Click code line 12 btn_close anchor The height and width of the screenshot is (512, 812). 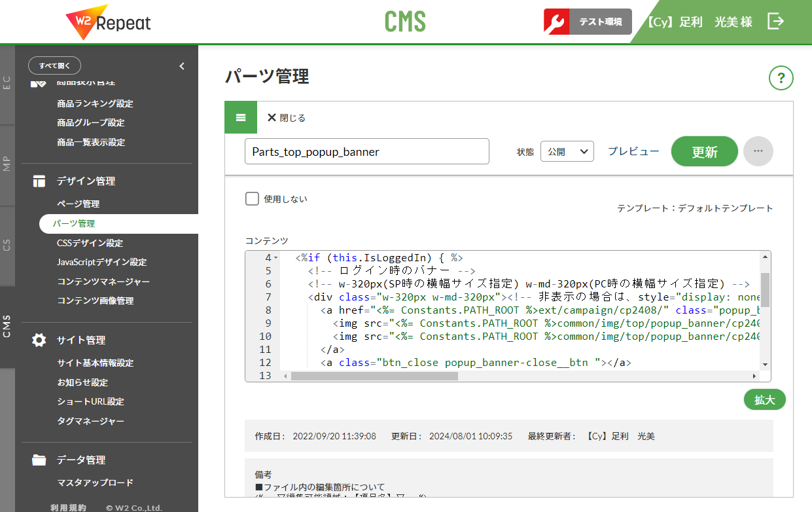pyautogui.click(x=476, y=363)
